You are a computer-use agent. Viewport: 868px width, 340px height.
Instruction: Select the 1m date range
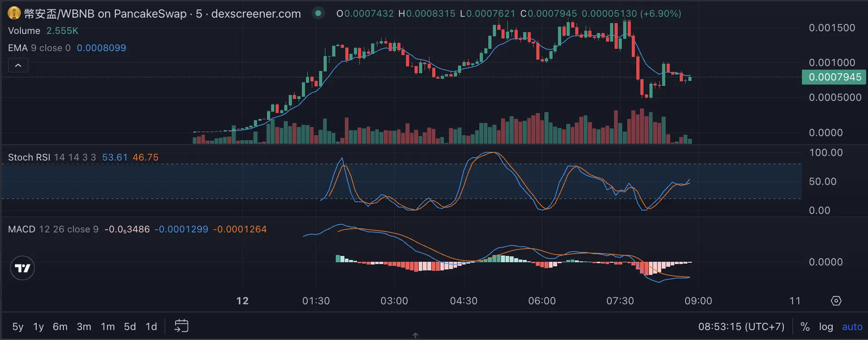point(108,326)
